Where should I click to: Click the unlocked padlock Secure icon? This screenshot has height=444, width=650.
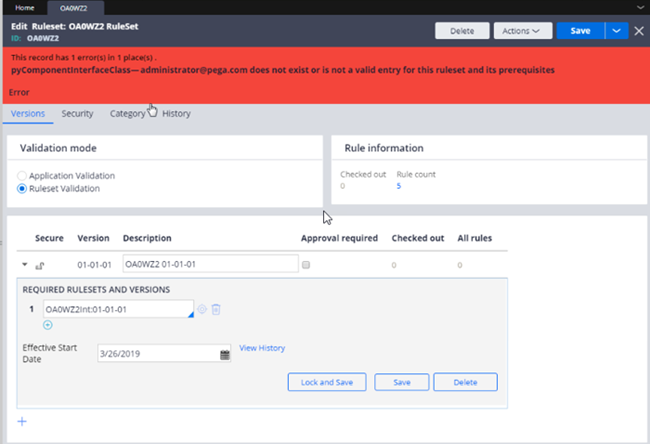pos(41,265)
